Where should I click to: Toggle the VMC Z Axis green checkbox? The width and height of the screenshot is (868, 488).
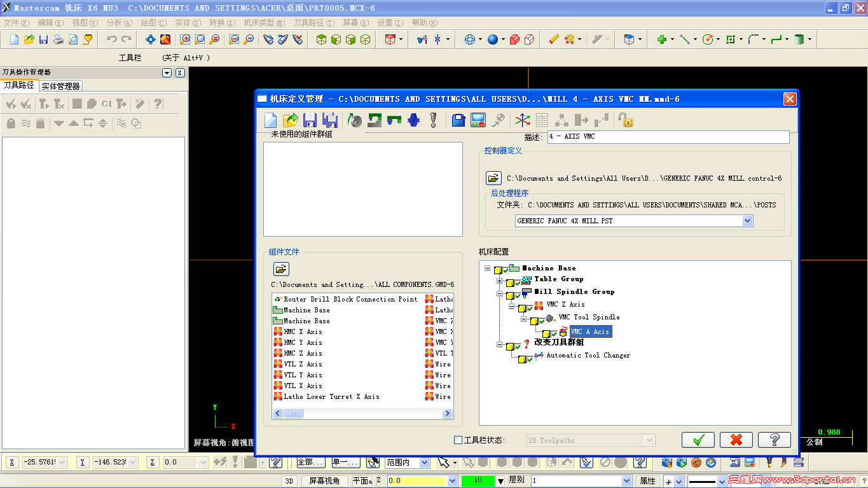click(x=530, y=308)
